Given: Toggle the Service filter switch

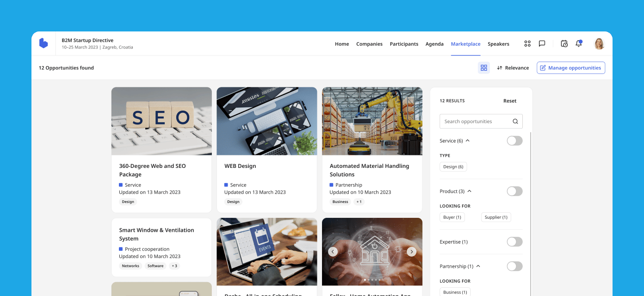Looking at the screenshot, I should pyautogui.click(x=514, y=141).
